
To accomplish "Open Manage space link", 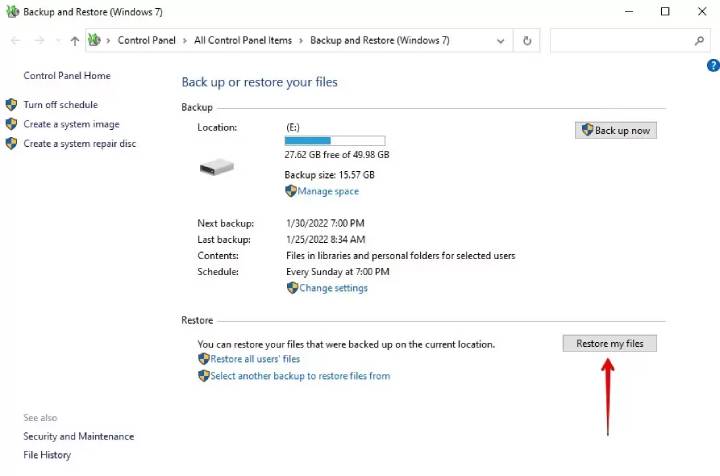I will [328, 191].
